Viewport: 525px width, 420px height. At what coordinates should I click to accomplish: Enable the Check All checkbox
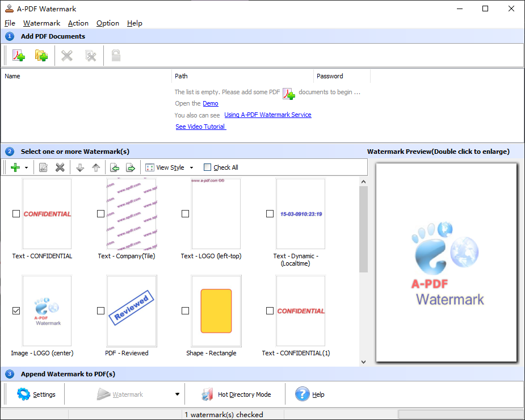click(x=208, y=167)
